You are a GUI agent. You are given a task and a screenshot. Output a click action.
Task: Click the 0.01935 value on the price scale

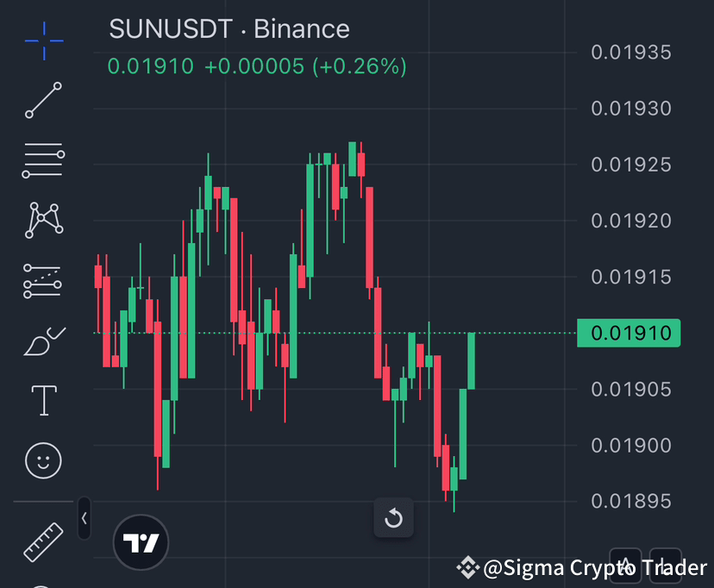point(630,53)
